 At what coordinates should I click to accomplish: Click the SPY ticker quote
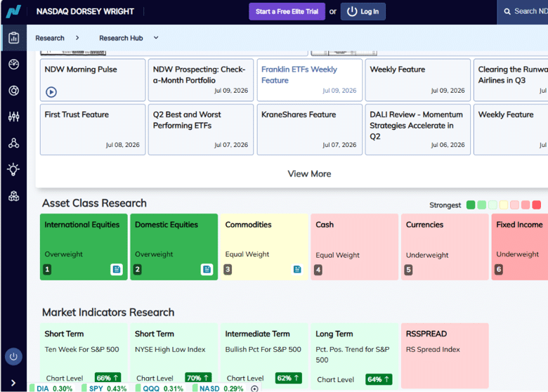104,388
